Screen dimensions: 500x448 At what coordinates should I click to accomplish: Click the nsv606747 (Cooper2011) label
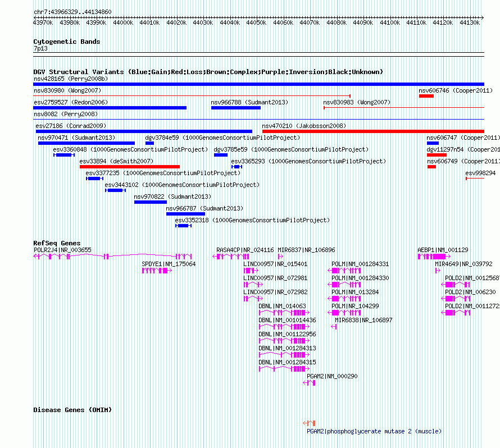(463, 138)
